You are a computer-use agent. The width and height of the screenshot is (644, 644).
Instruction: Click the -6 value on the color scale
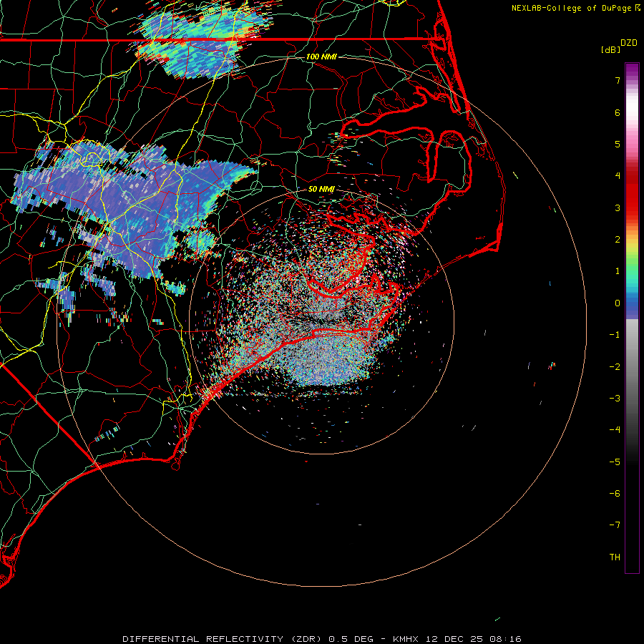click(x=615, y=494)
